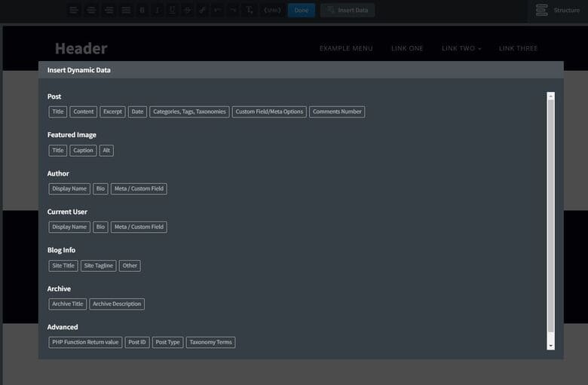Viewport: 588px width, 385px height.
Task: Toggle bold formatting
Action: tap(142, 10)
